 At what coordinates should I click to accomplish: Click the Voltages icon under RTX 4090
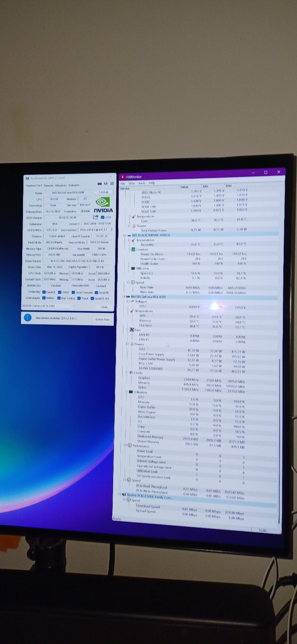[132, 301]
